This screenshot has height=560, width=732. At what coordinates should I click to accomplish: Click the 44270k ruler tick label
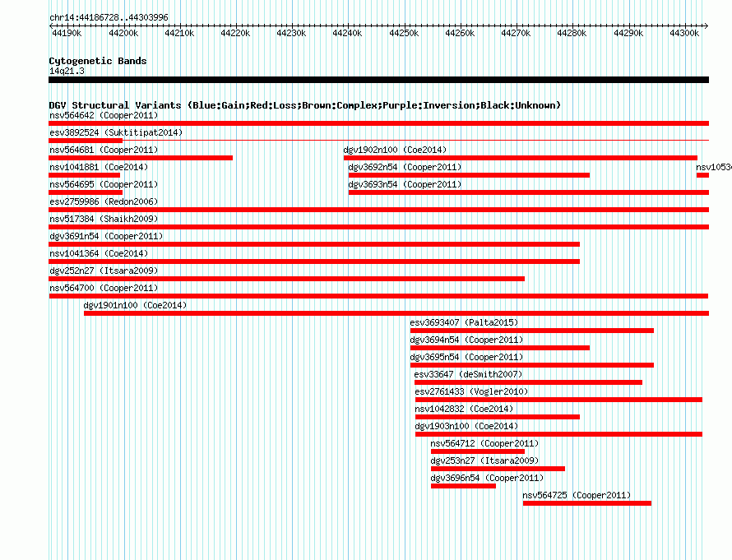tap(516, 33)
